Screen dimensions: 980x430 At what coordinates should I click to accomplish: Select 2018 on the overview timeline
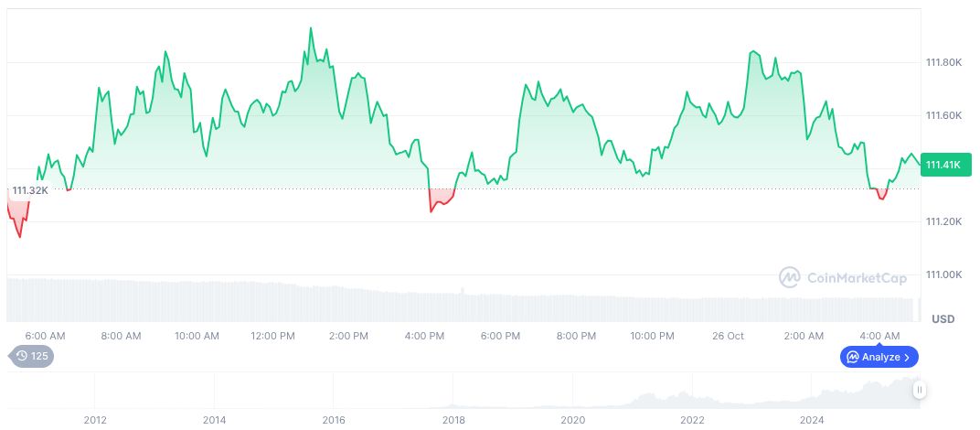[x=453, y=420]
